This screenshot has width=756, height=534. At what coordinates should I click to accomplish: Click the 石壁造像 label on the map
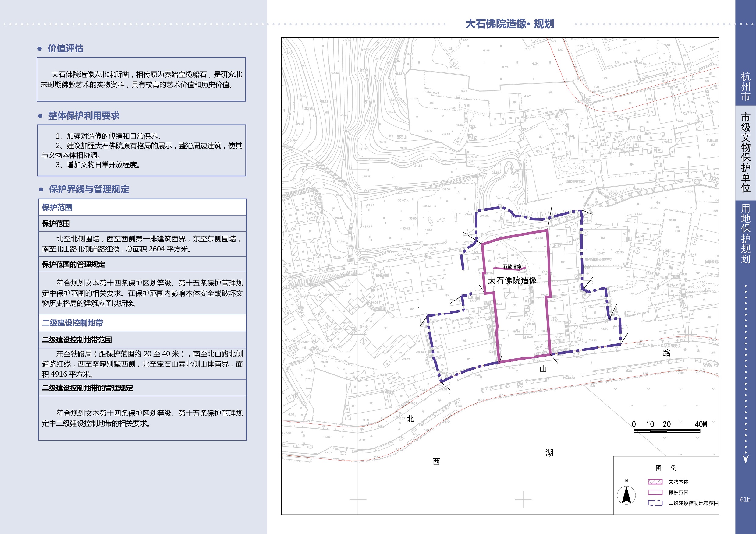tap(512, 266)
